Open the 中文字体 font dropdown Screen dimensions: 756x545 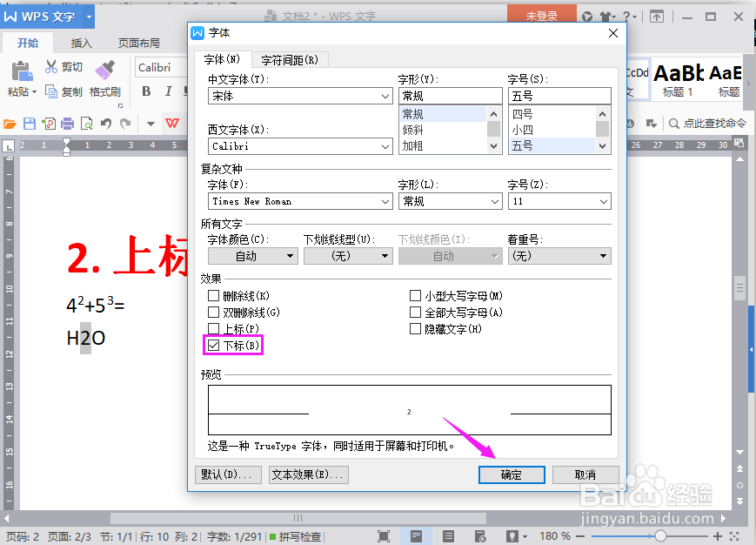[385, 97]
